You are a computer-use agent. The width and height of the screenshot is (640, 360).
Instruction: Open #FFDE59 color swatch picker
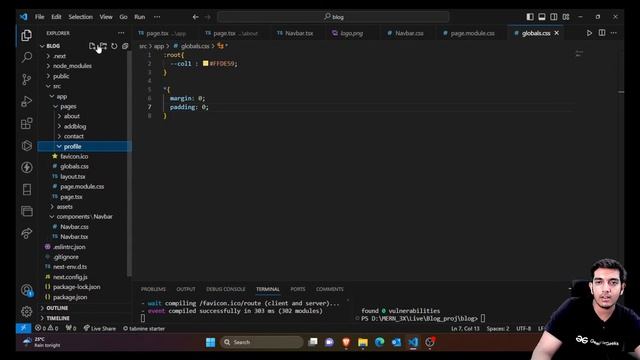205,63
